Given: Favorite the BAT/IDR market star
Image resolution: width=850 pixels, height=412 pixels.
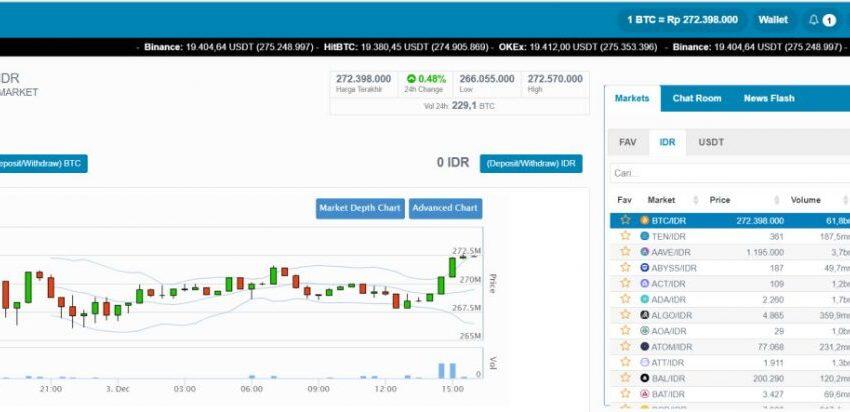Looking at the screenshot, I should (625, 393).
